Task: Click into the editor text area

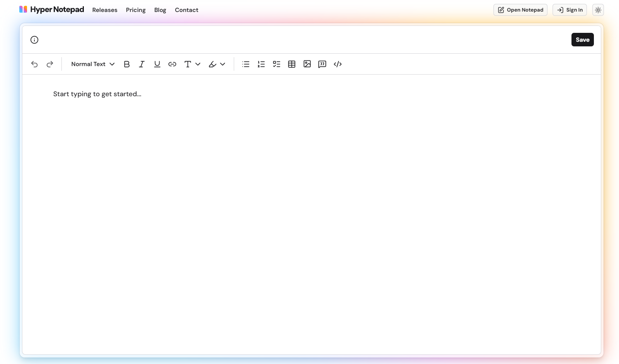Action: pos(311,214)
